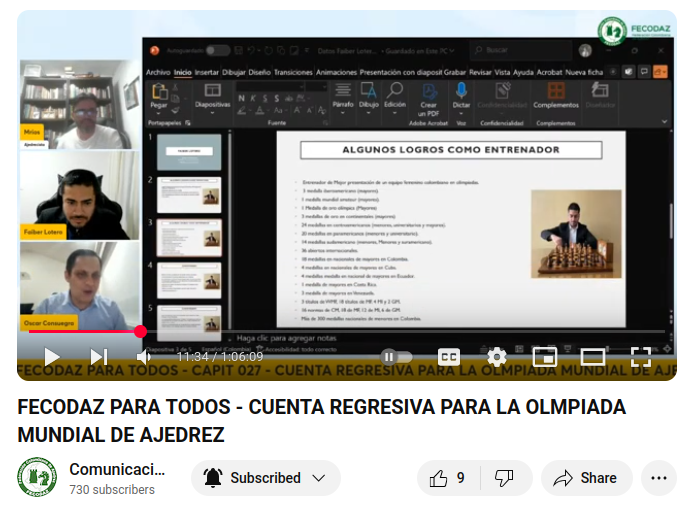Like the video
This screenshot has width=683, height=505.
click(x=448, y=478)
